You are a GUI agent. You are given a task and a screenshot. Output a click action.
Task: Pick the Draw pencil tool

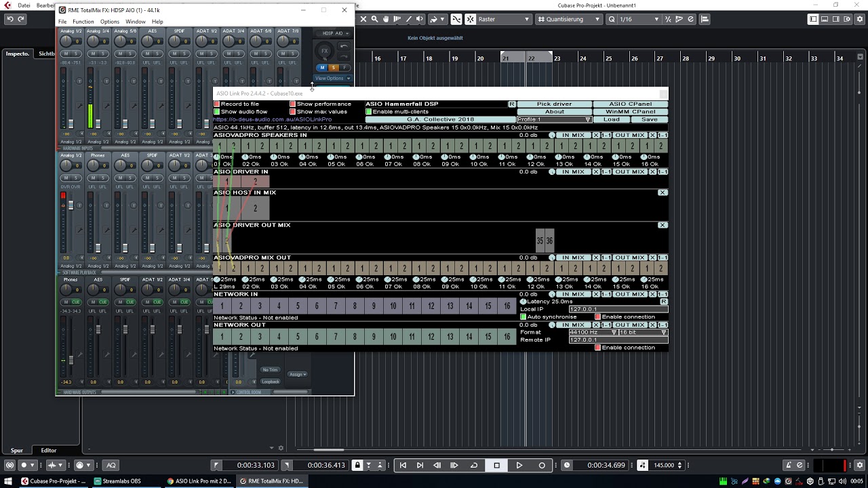[408, 19]
